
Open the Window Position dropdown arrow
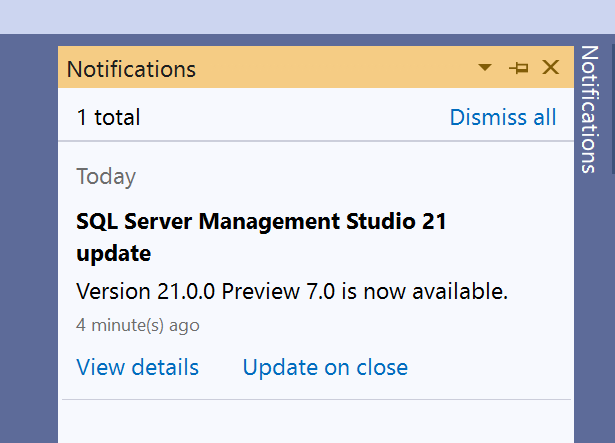point(485,68)
